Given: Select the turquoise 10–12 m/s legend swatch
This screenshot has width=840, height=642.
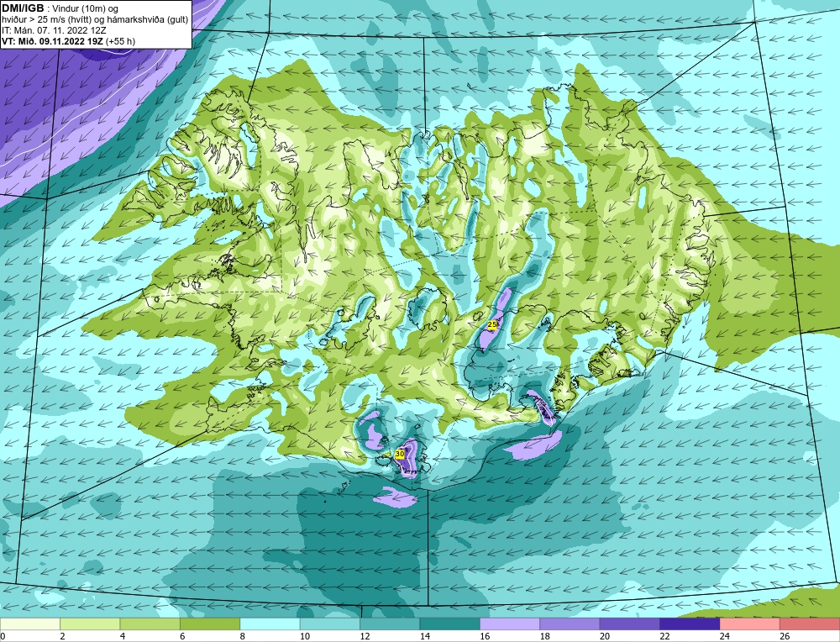Looking at the screenshot, I should click(330, 624).
